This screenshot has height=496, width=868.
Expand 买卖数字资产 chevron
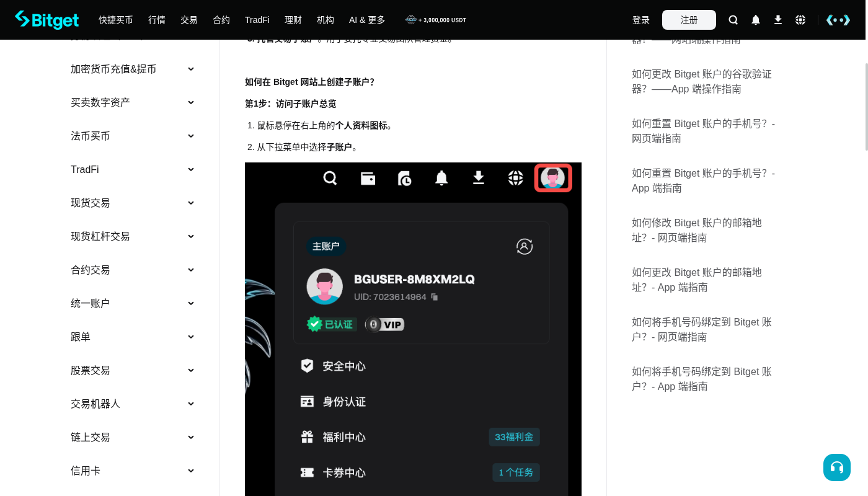(191, 102)
